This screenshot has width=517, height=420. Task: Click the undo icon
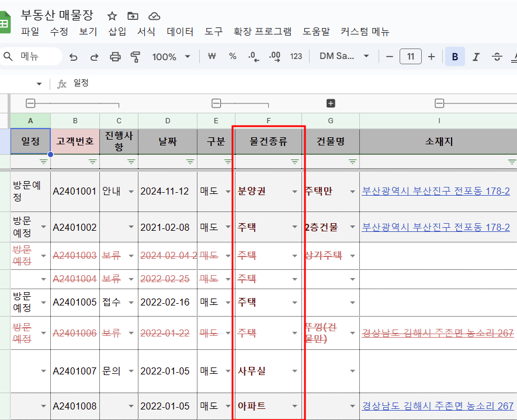[73, 57]
